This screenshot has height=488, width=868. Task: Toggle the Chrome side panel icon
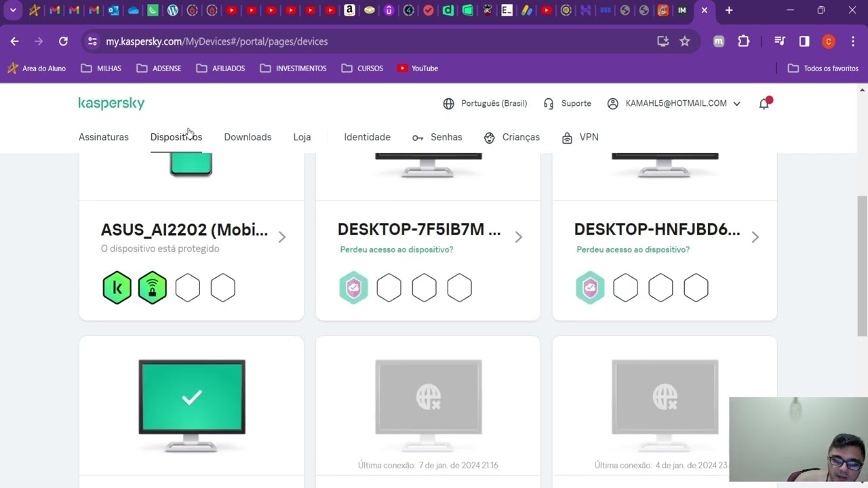coord(804,41)
